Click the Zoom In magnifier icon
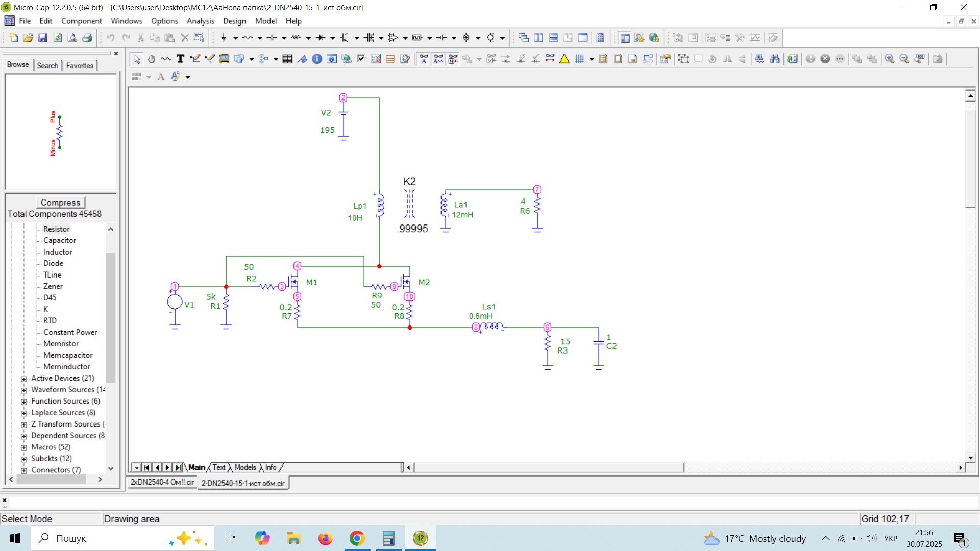 point(890,59)
